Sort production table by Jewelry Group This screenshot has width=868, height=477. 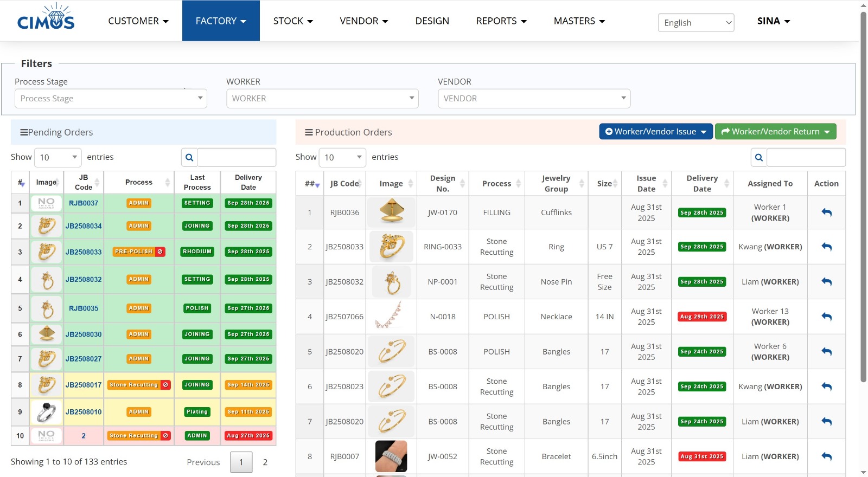pos(556,184)
